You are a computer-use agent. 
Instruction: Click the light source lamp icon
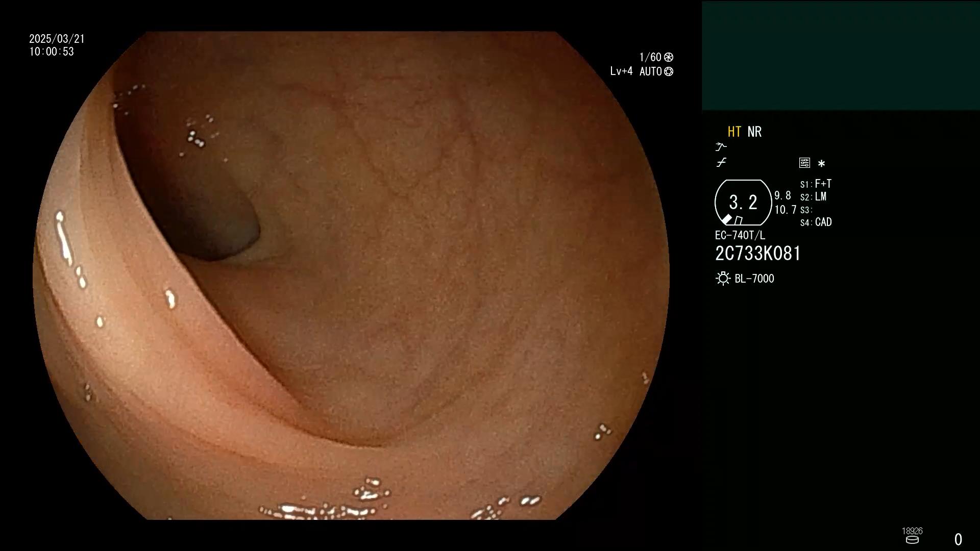tap(723, 279)
